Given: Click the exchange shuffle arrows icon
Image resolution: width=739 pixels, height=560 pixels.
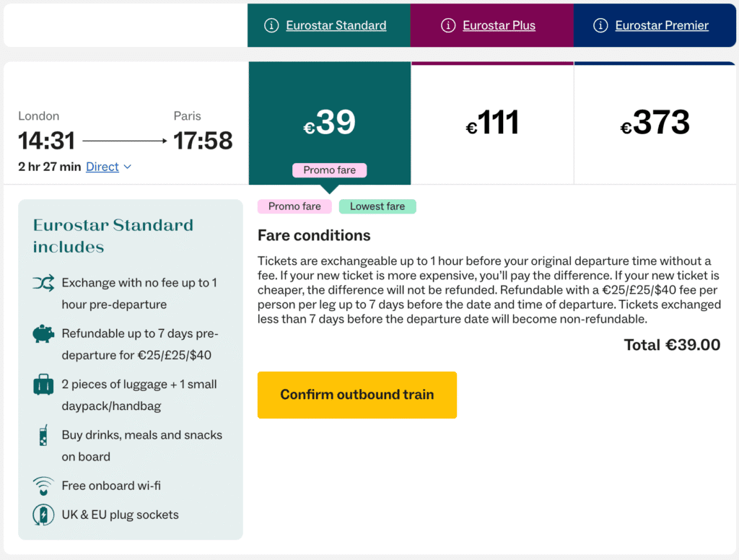Looking at the screenshot, I should [x=43, y=284].
